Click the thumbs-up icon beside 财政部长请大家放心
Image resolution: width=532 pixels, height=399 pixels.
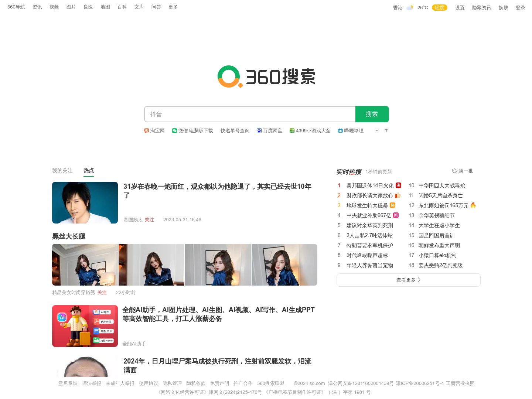coord(398,195)
